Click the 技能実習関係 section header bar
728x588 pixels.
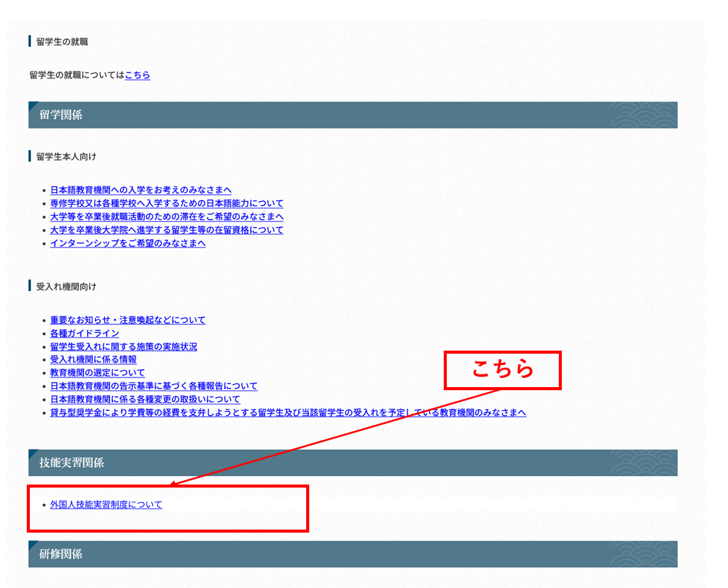click(352, 463)
